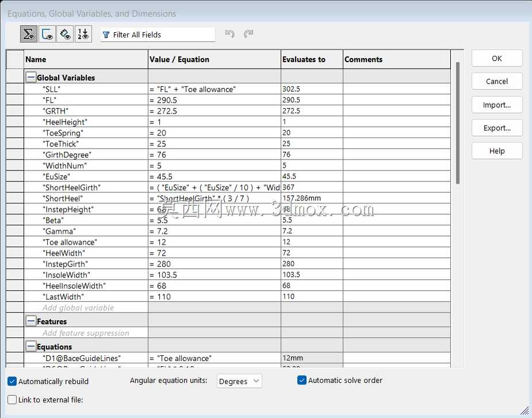Click the Comments column header
This screenshot has width=532, height=418.
397,59
